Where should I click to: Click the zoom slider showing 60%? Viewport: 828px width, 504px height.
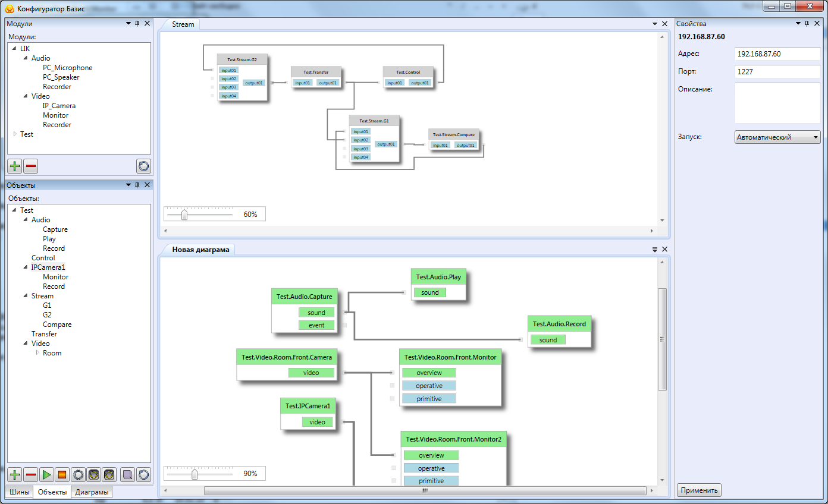[x=184, y=215]
